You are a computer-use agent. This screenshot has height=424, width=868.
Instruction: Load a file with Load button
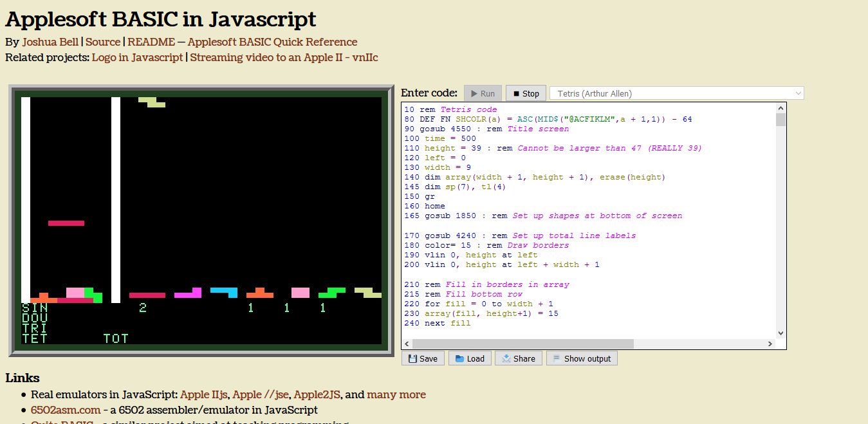[470, 358]
